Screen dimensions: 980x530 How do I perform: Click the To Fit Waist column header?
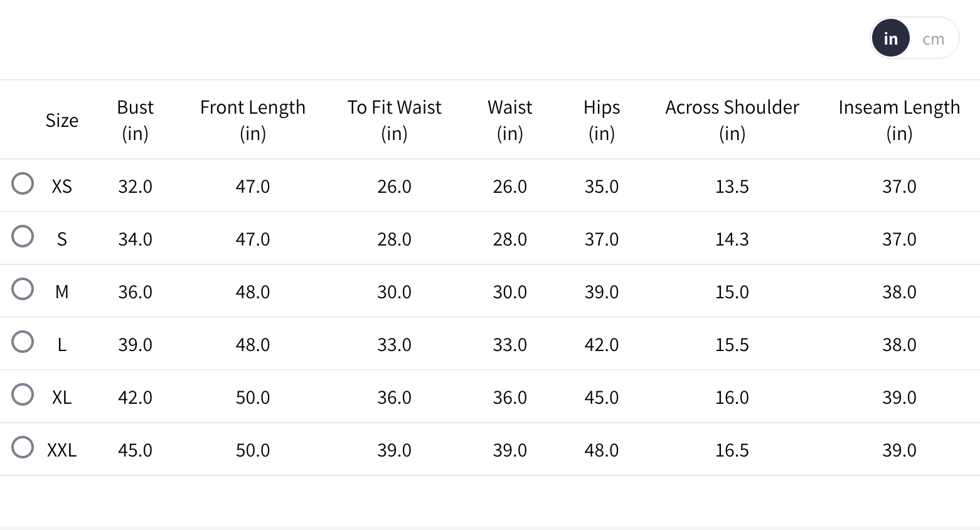coord(394,120)
